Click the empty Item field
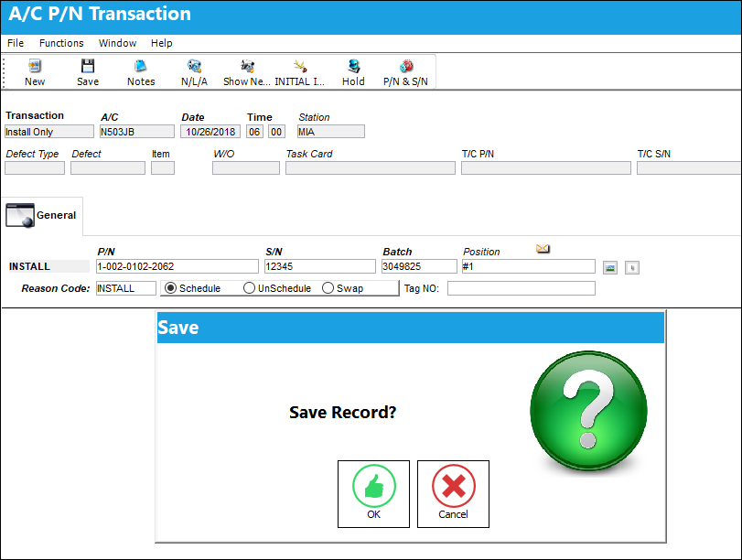Screen dimensions: 742x560 163,168
